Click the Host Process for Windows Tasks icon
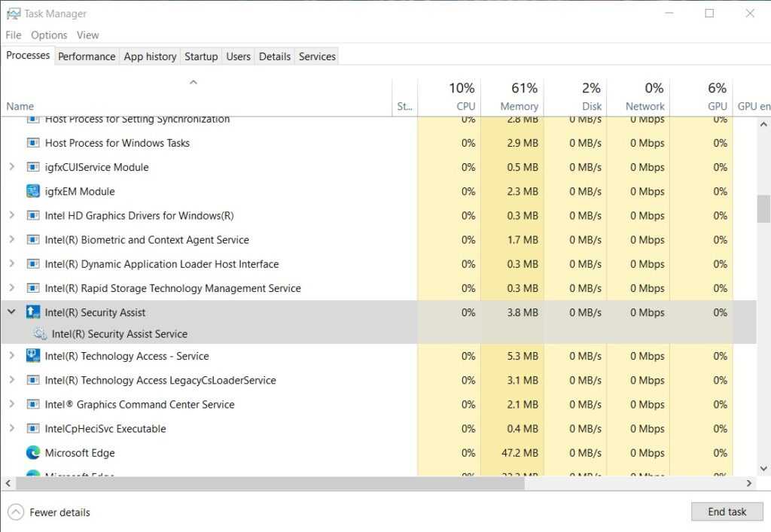 [x=33, y=143]
